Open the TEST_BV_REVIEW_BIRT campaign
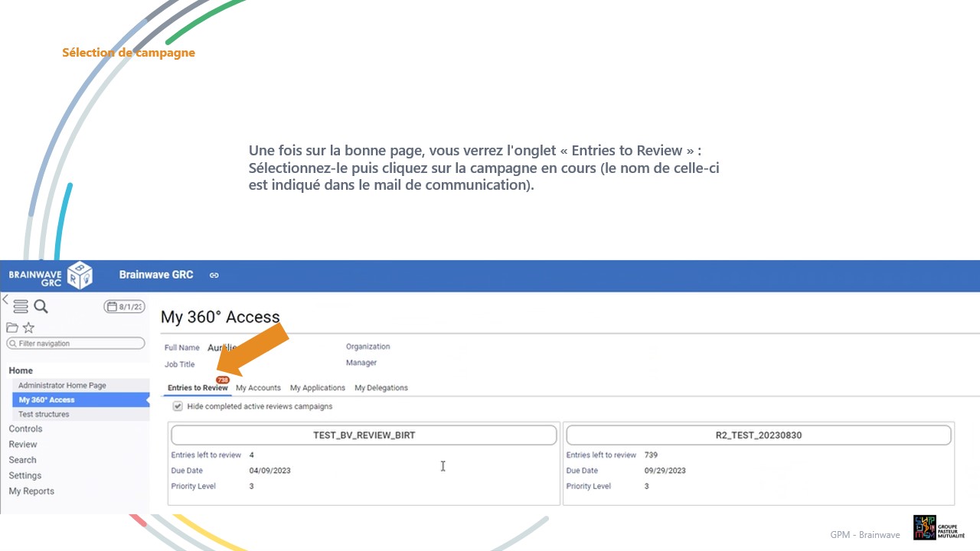 pos(364,435)
